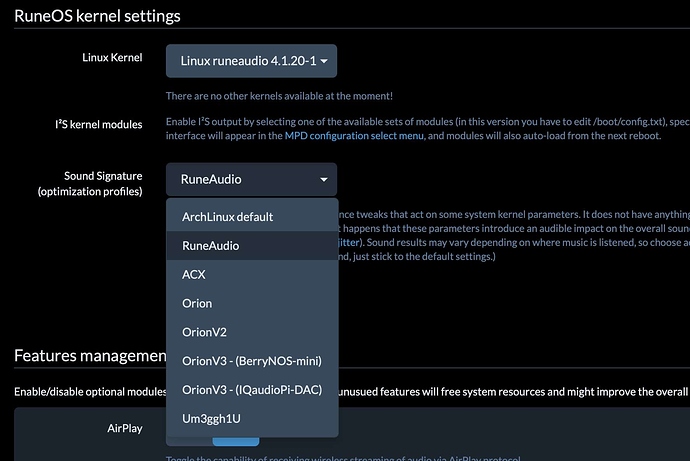The width and height of the screenshot is (690, 461).
Task: Choose RuneAudio option in list
Action: coord(252,245)
